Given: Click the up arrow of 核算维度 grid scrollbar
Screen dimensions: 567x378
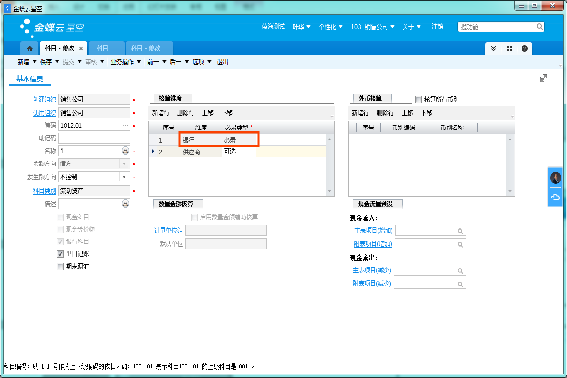Looking at the screenshot, I should 329,139.
